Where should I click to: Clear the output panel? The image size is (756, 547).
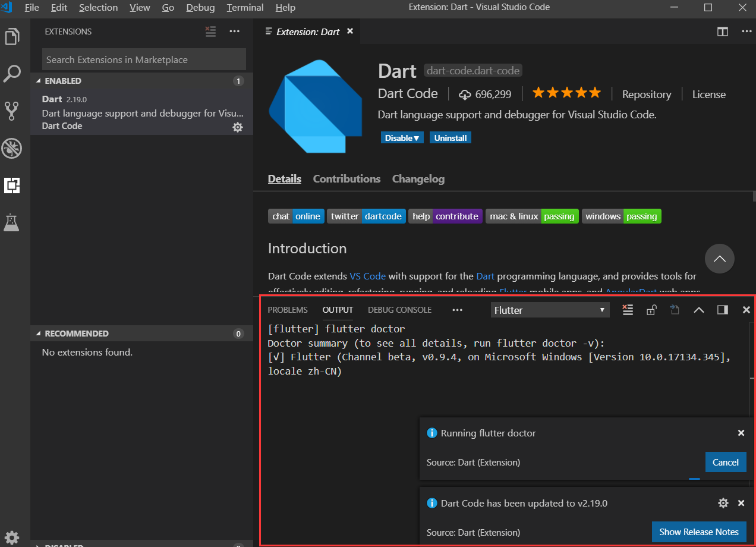coord(628,310)
